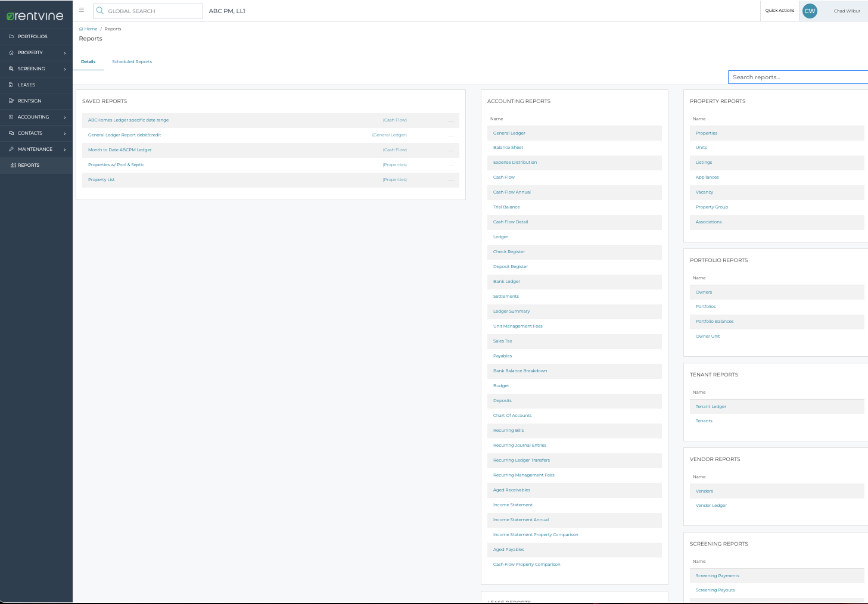Click the Contacts icon in sidebar
This screenshot has width=868, height=604.
[11, 133]
